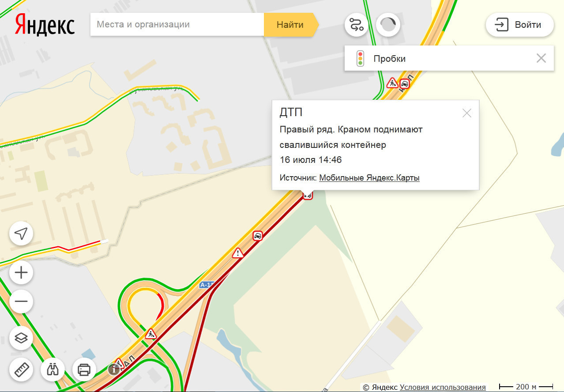Focus the Места и организации search field
Viewport: 564px width, 392px height.
(x=177, y=25)
